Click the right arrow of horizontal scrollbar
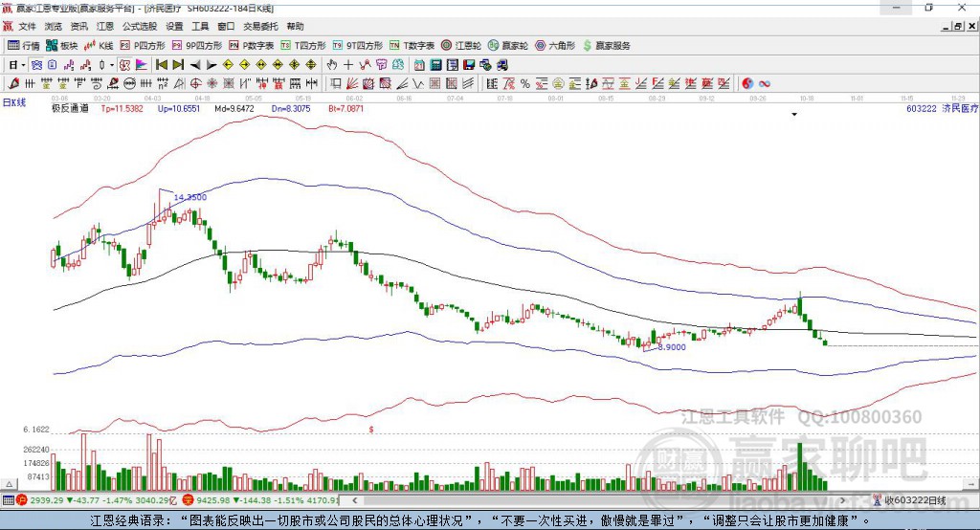This screenshot has height=530, width=980. point(842,500)
